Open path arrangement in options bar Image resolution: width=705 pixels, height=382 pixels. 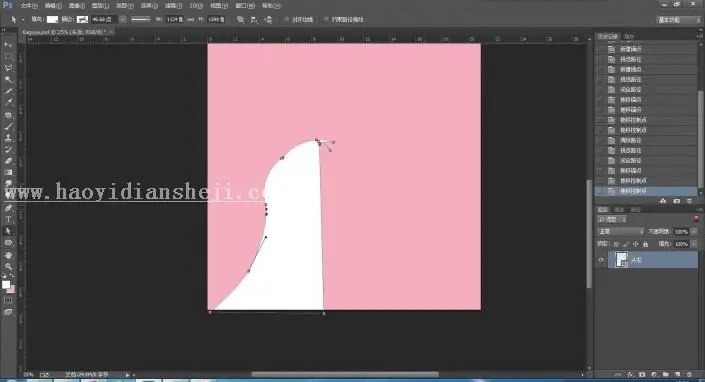(268, 19)
